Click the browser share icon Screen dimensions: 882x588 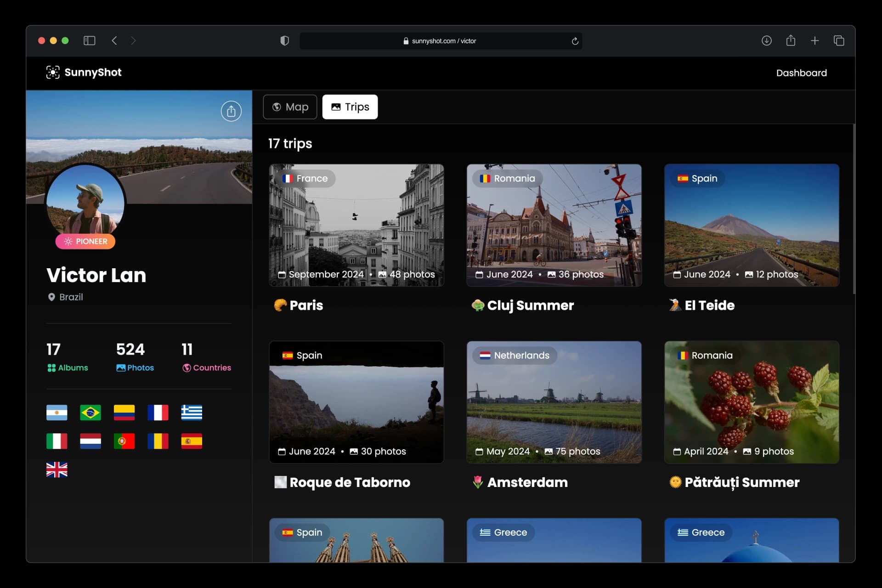[791, 41]
